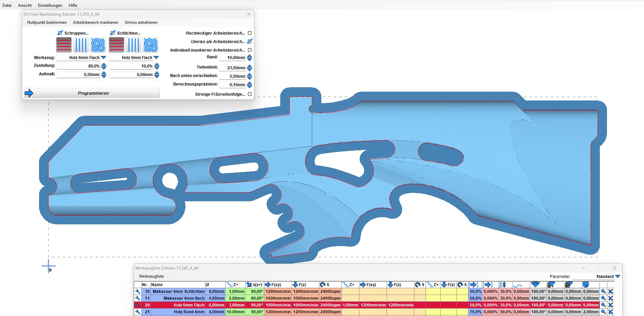
Task: Open Parameter Standard dropdown
Action: point(618,277)
